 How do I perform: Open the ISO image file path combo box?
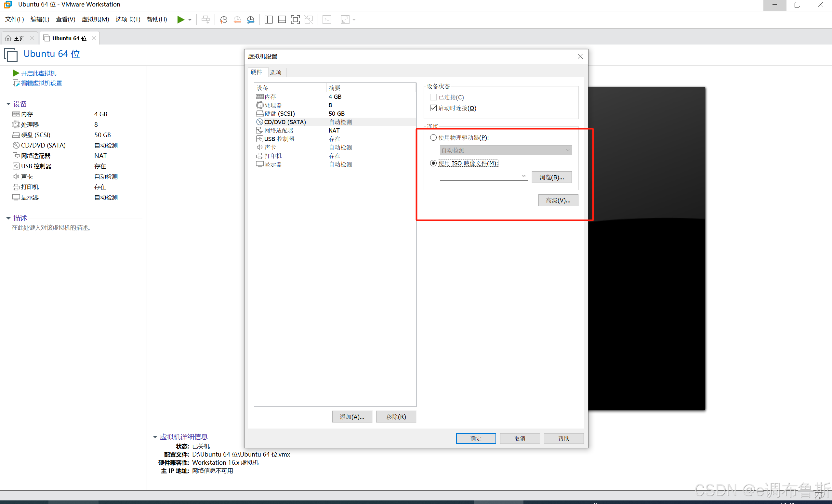(x=483, y=176)
